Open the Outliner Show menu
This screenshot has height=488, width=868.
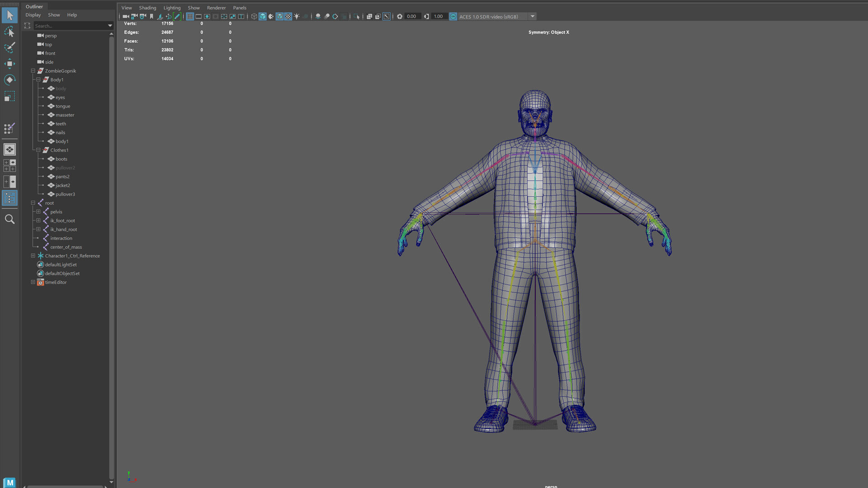[54, 15]
